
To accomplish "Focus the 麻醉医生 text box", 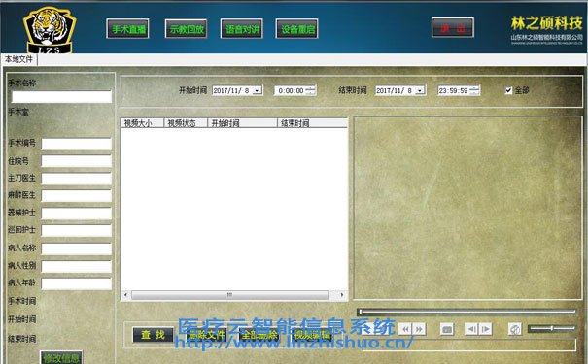I will pos(76,196).
